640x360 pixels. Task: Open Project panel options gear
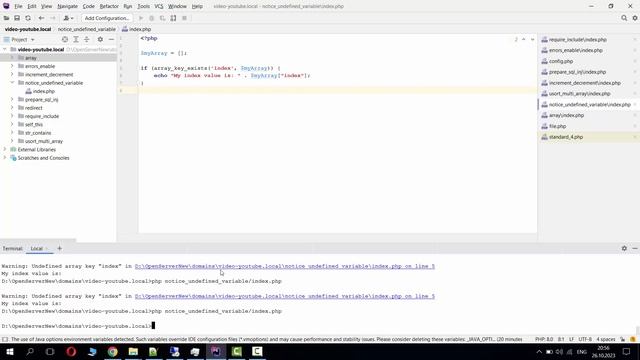point(100,40)
